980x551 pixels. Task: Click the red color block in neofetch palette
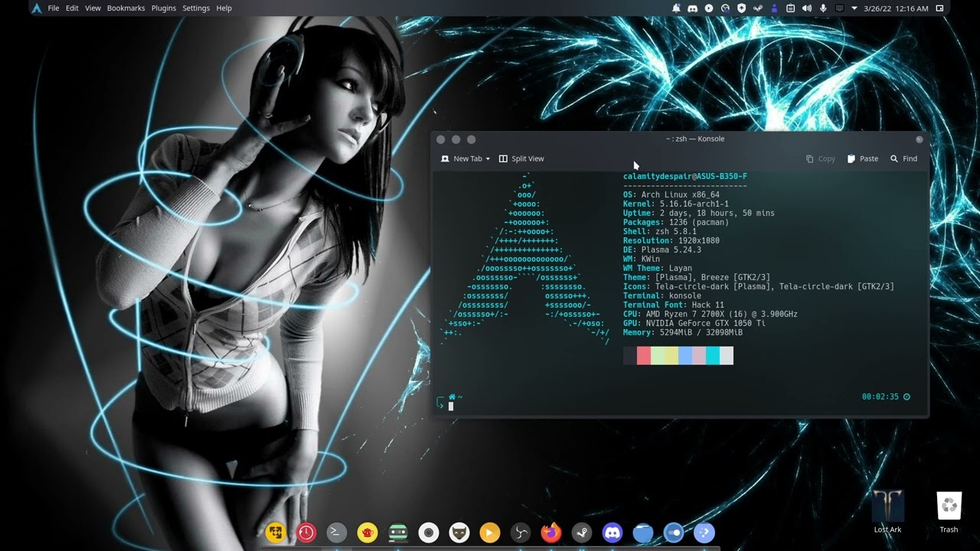click(644, 356)
